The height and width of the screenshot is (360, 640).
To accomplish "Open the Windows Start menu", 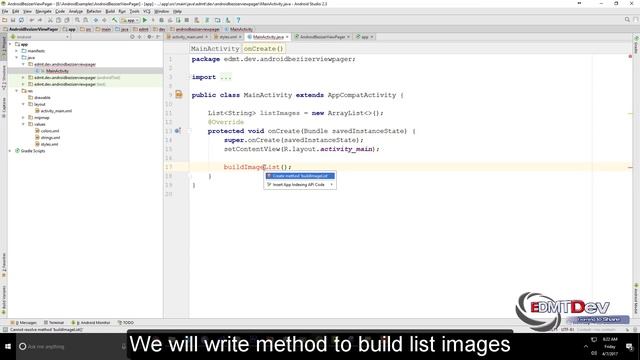I will 8,347.
